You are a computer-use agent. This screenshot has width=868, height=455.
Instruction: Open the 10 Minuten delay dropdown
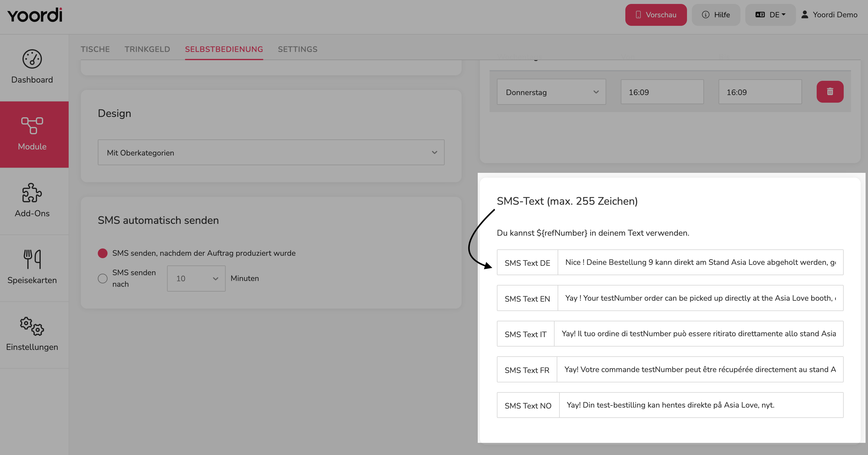click(196, 279)
